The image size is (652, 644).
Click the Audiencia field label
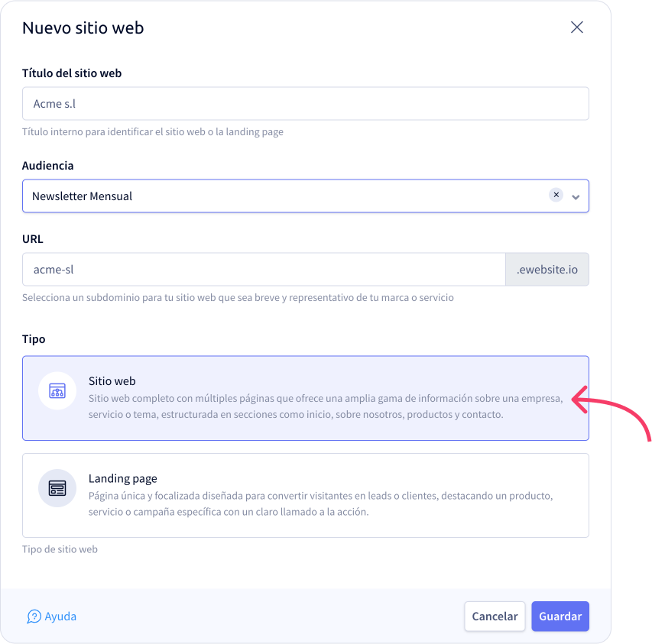coord(48,165)
